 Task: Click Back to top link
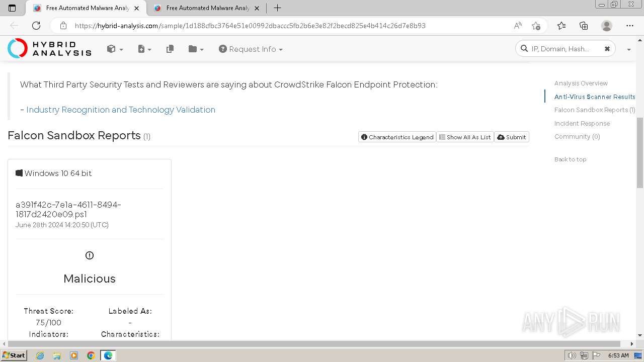coord(571,159)
